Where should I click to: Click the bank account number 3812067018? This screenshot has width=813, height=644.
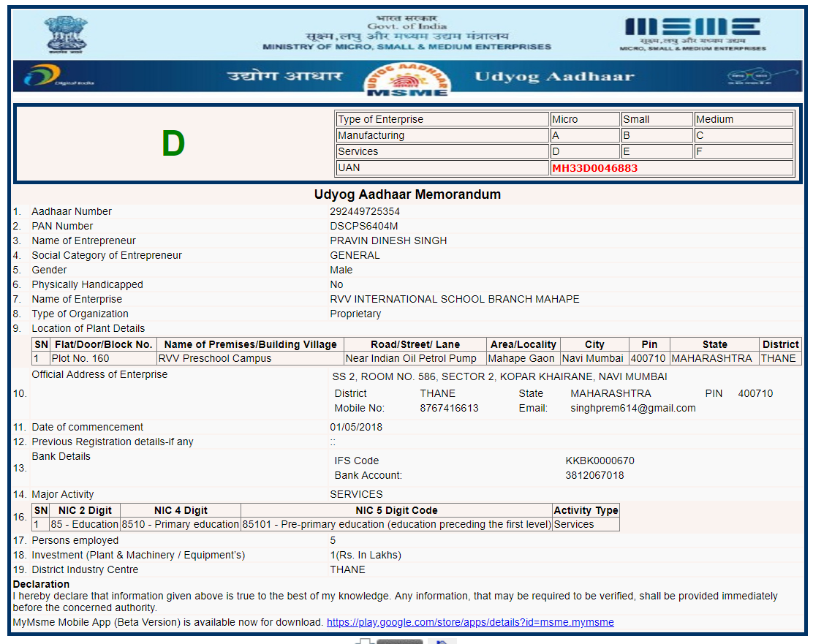594,475
